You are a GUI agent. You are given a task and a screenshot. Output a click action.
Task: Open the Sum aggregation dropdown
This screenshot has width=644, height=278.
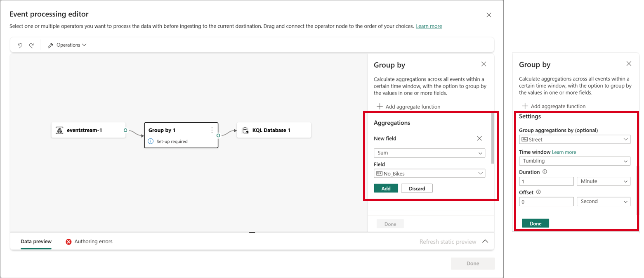(429, 153)
